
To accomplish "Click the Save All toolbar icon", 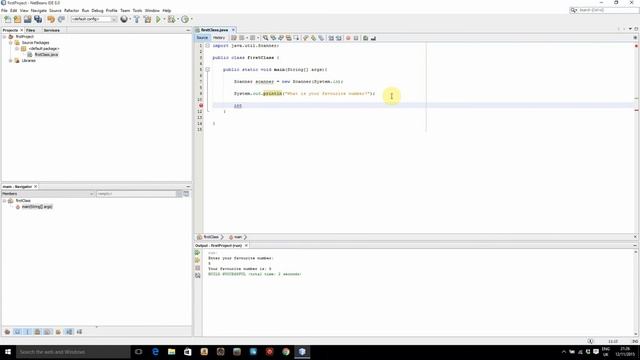I will click(38, 19).
